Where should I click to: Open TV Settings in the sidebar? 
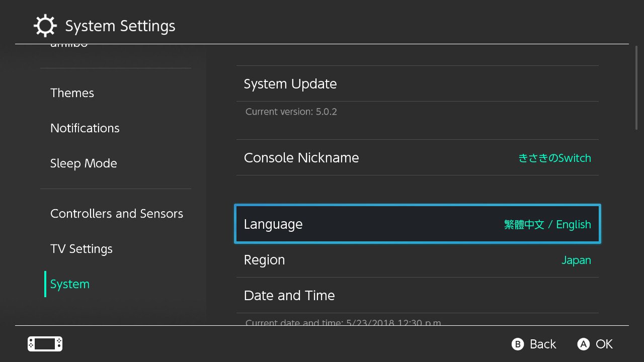pos(81,249)
